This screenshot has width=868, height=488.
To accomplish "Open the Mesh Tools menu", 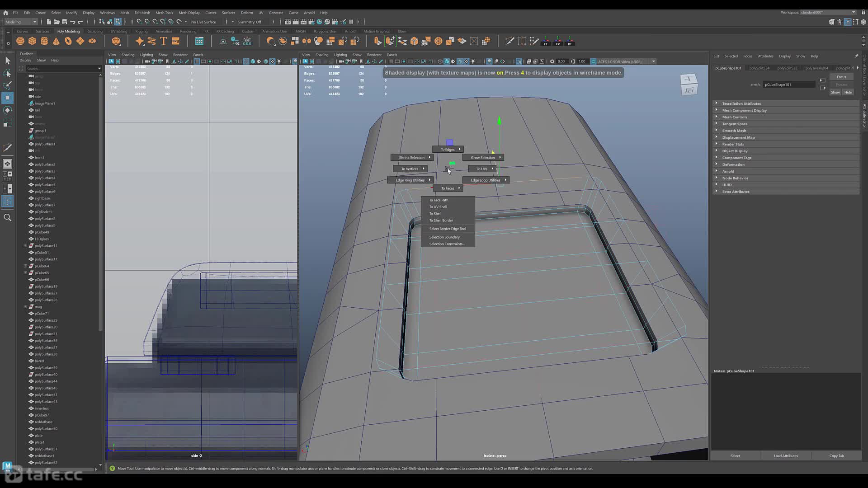I will pyautogui.click(x=164, y=13).
